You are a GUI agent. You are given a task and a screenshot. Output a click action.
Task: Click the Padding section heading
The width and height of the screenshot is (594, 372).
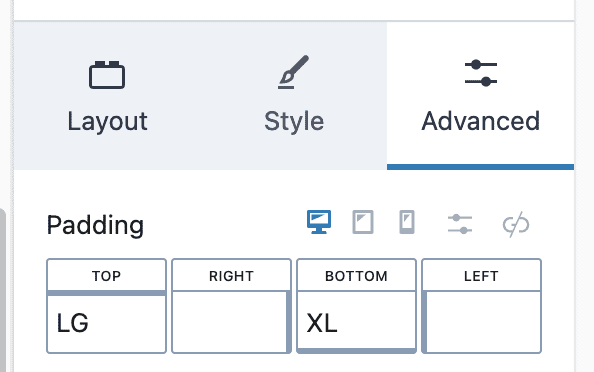[x=95, y=225]
